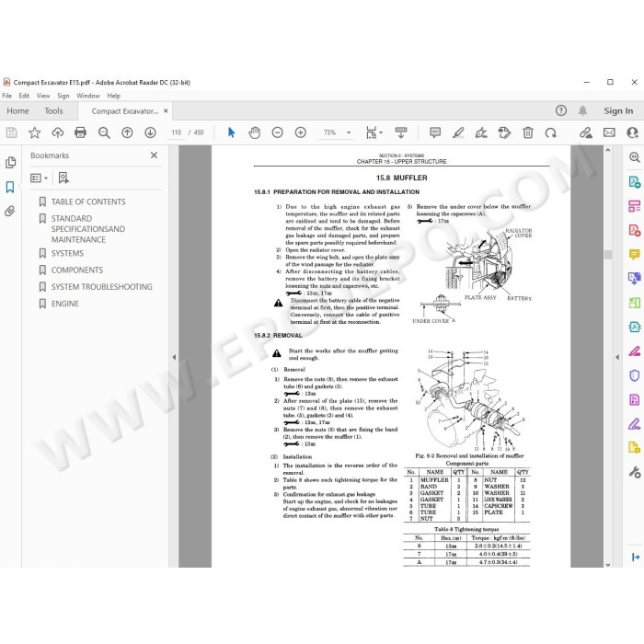
Task: Close the Compact Excavator tab
Action: point(166,110)
